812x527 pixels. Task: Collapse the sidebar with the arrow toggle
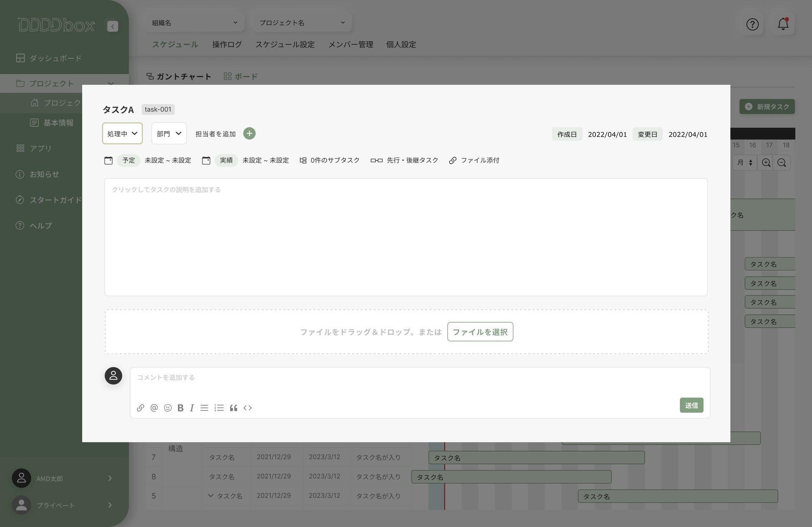pos(112,26)
